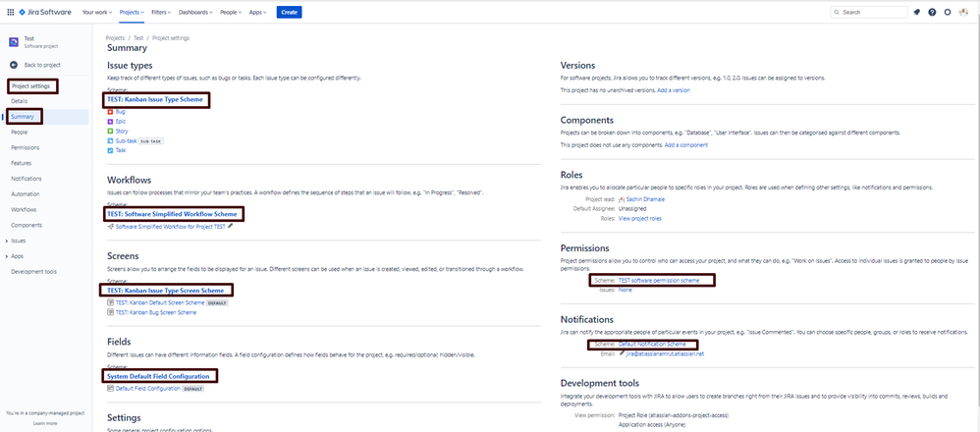Open TEST: Kanban Issue Type Screen Scheme
980x432 pixels.
pyautogui.click(x=165, y=291)
